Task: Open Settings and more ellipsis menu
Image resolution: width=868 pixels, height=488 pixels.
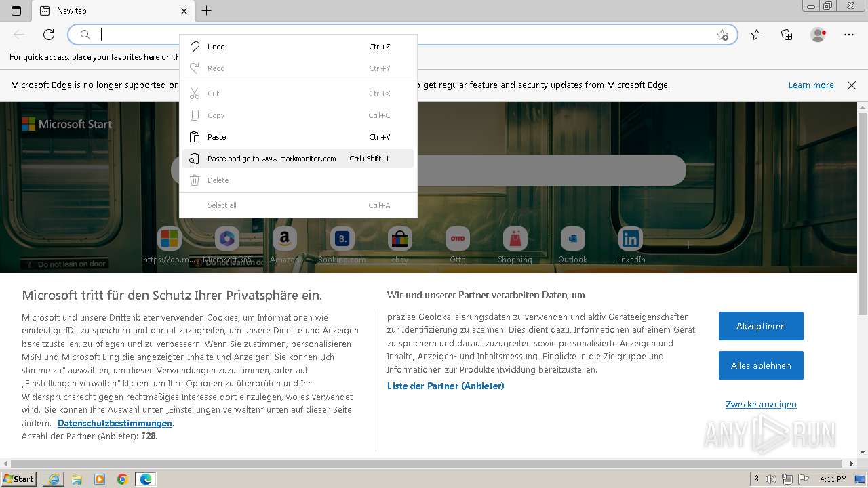Action: click(x=849, y=35)
